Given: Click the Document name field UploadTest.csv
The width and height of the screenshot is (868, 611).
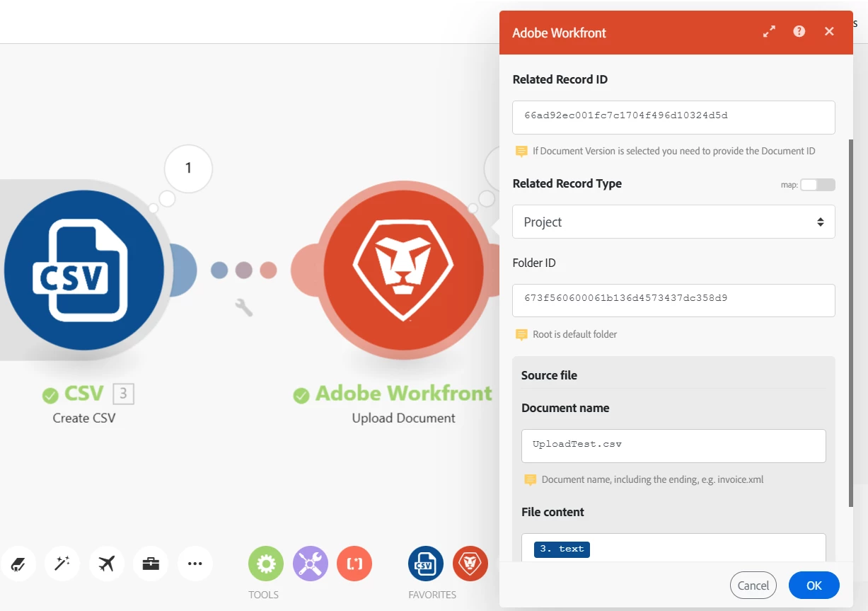Looking at the screenshot, I should click(673, 446).
